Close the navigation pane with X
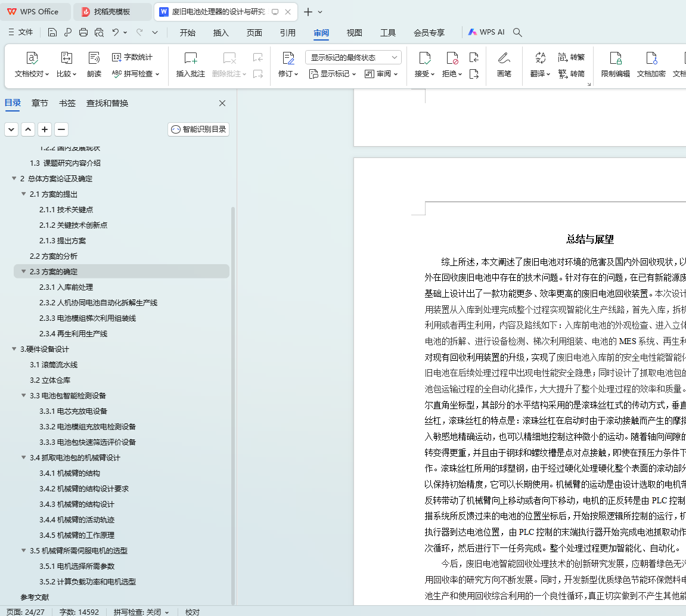Image resolution: width=686 pixels, height=616 pixels. (222, 103)
